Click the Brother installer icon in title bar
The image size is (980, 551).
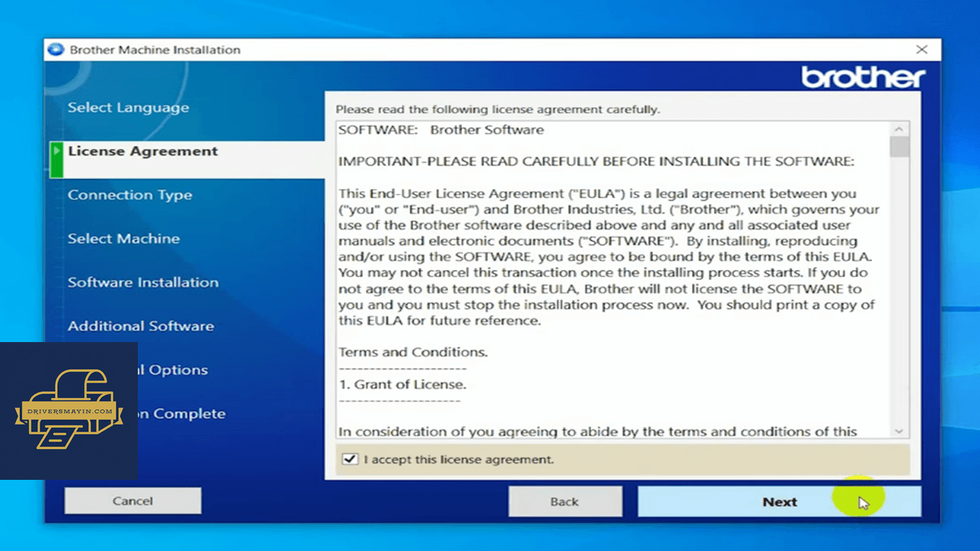(x=56, y=50)
